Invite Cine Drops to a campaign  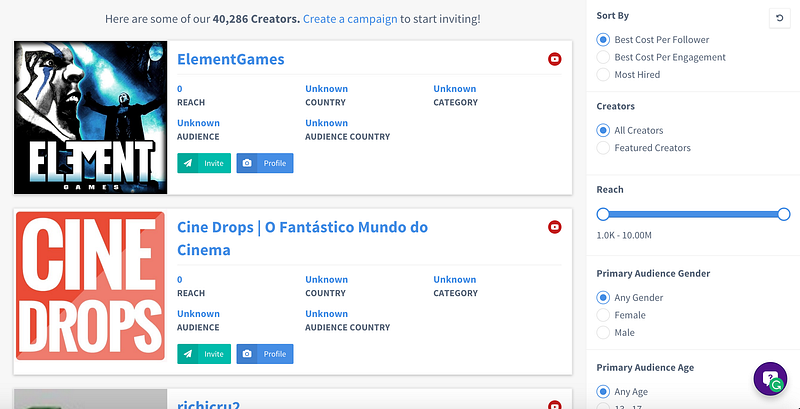[204, 354]
